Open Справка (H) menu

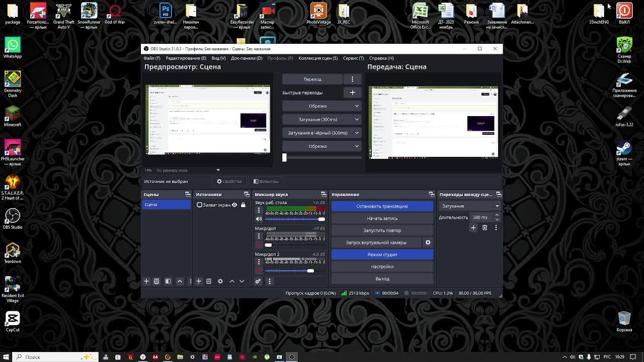(x=381, y=58)
